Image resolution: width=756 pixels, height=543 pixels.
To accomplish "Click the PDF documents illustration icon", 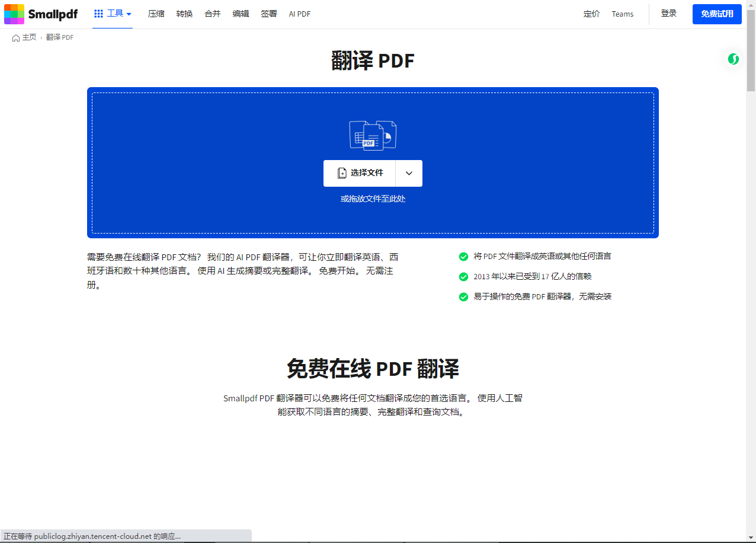I will point(373,135).
